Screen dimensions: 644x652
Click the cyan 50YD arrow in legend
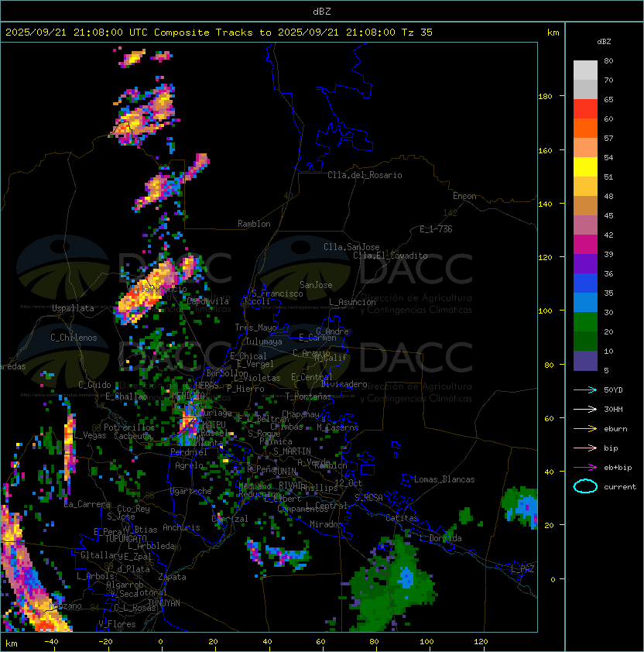click(x=585, y=390)
